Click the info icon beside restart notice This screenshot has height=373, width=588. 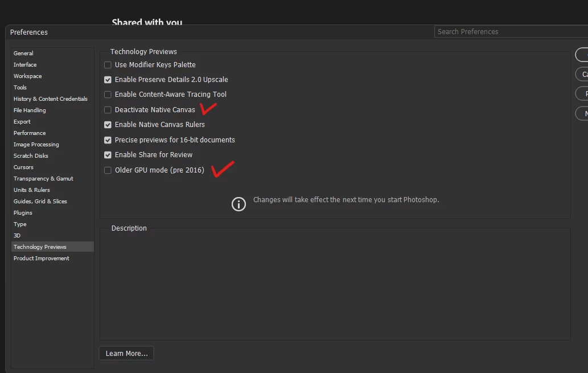pyautogui.click(x=239, y=204)
